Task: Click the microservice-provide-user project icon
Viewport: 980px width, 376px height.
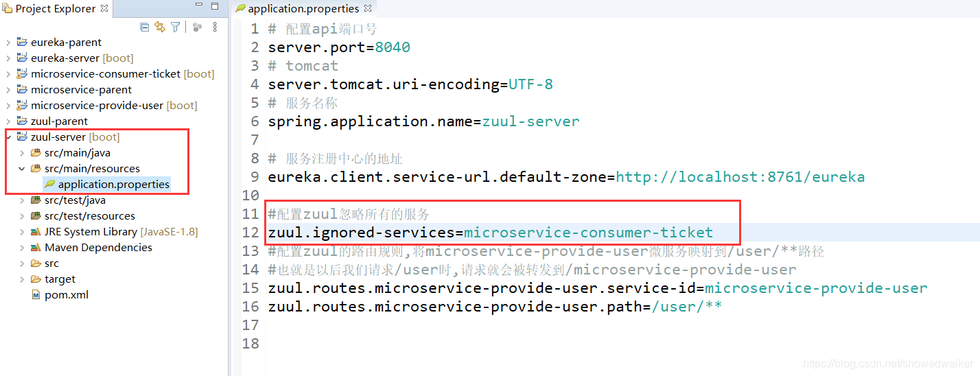Action: (x=22, y=105)
